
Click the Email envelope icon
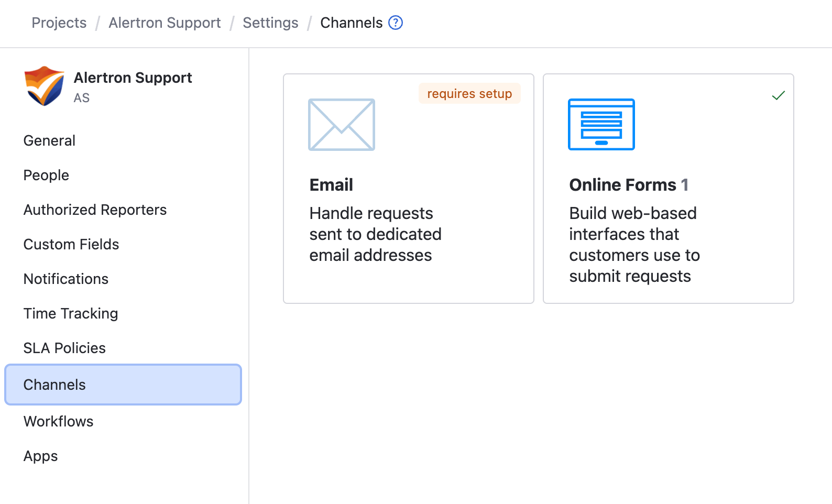342,125
